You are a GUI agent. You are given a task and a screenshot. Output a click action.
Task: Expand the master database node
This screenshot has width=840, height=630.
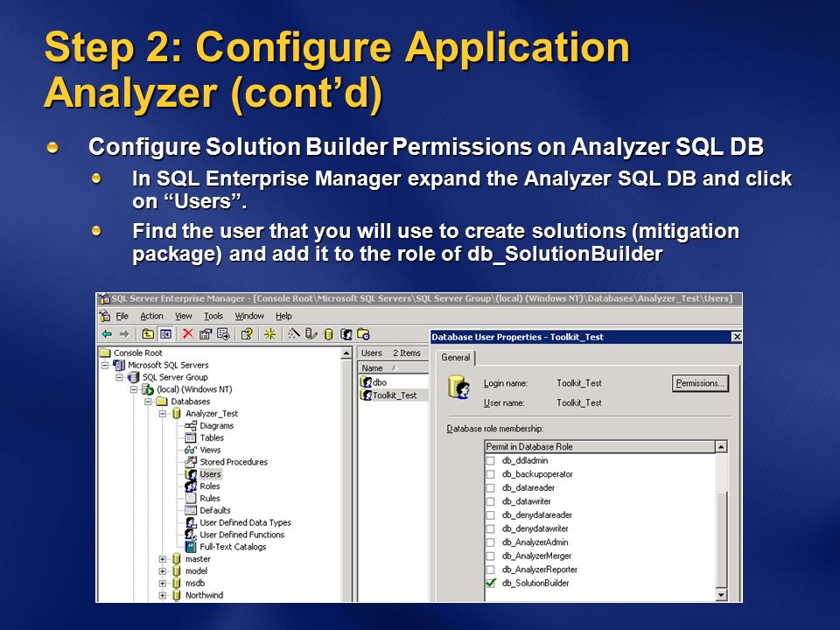coord(163,559)
